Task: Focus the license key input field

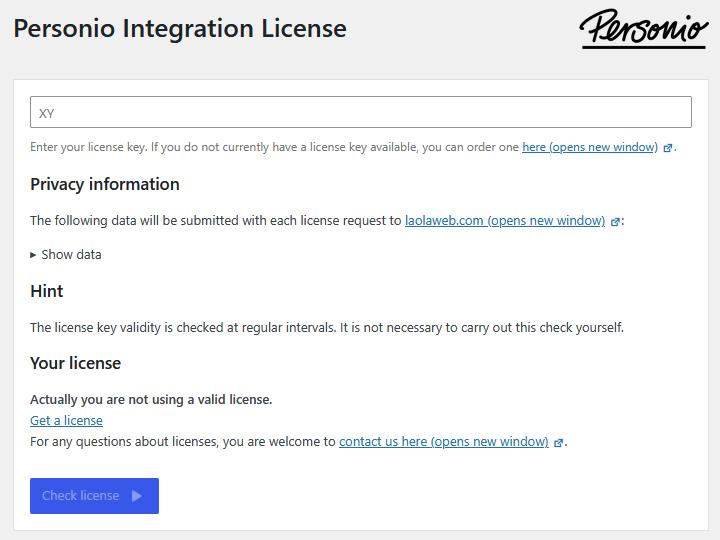Action: (360, 112)
